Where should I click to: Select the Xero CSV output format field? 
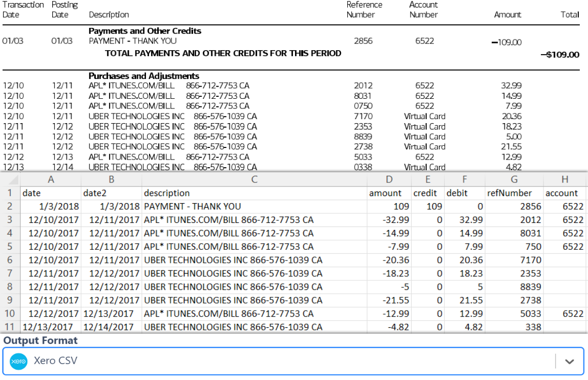(x=293, y=361)
